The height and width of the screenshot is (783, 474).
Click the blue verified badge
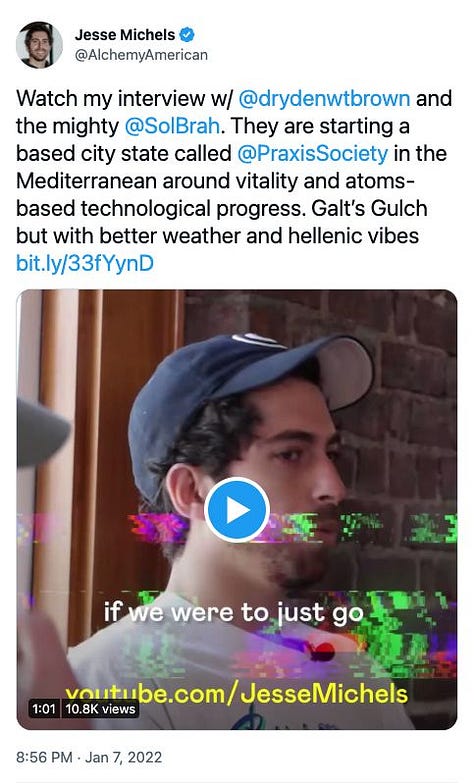pos(187,35)
